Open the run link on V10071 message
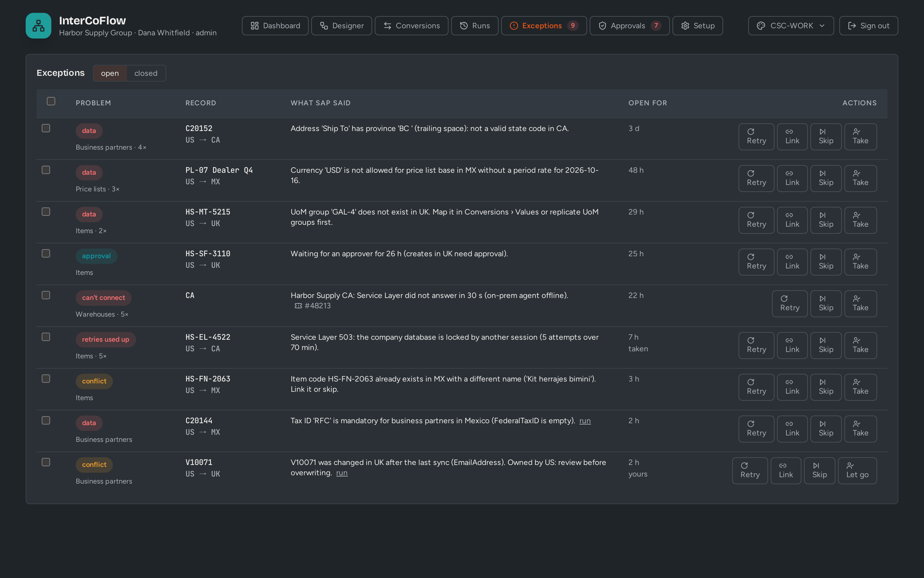The width and height of the screenshot is (924, 578). (x=342, y=473)
